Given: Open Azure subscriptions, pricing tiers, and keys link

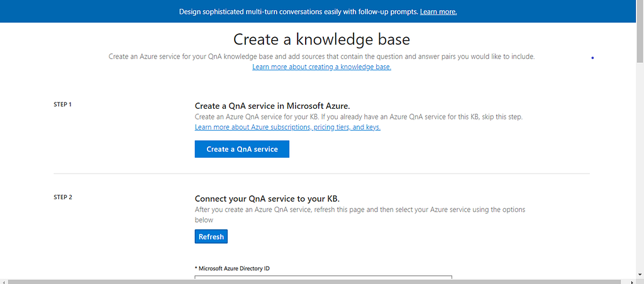Looking at the screenshot, I should tap(287, 127).
